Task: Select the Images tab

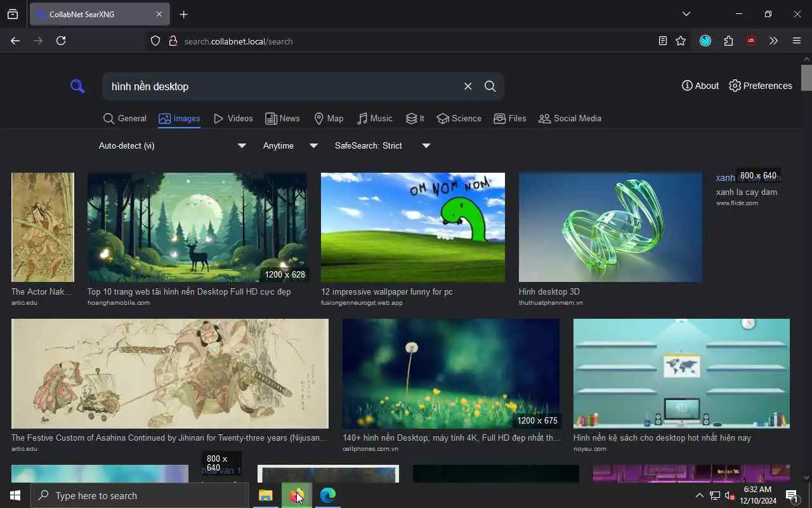Action: (x=180, y=119)
